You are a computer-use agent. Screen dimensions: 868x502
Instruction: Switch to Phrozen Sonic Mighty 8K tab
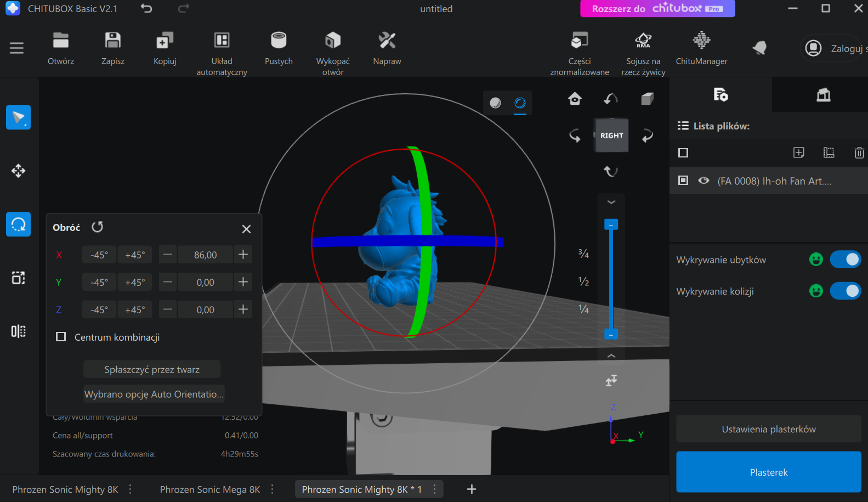pos(65,489)
